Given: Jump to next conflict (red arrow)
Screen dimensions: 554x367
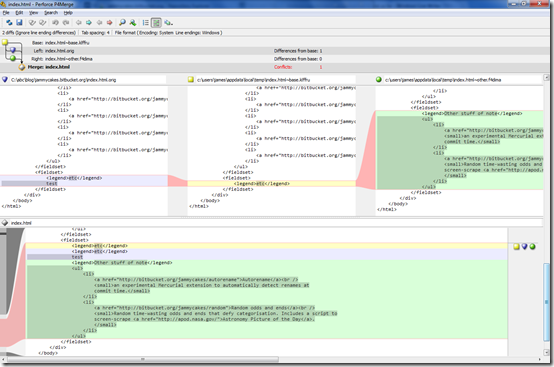Looking at the screenshot, I should (x=110, y=23).
